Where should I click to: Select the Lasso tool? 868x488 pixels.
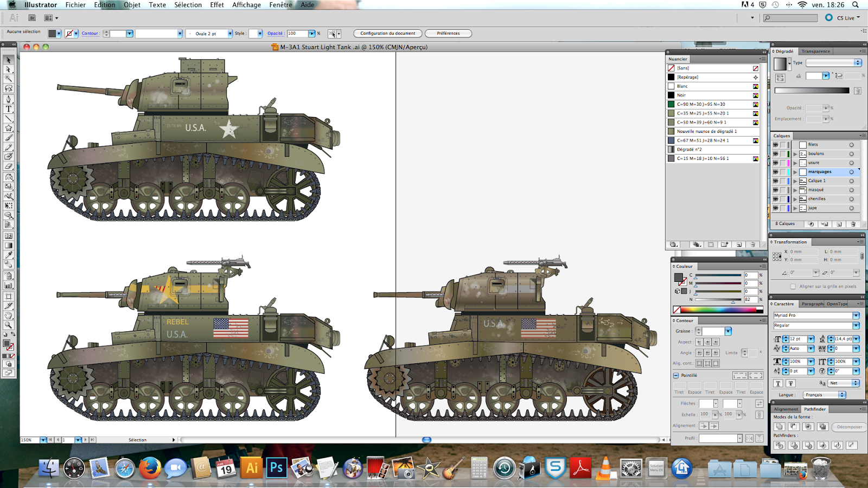point(9,88)
